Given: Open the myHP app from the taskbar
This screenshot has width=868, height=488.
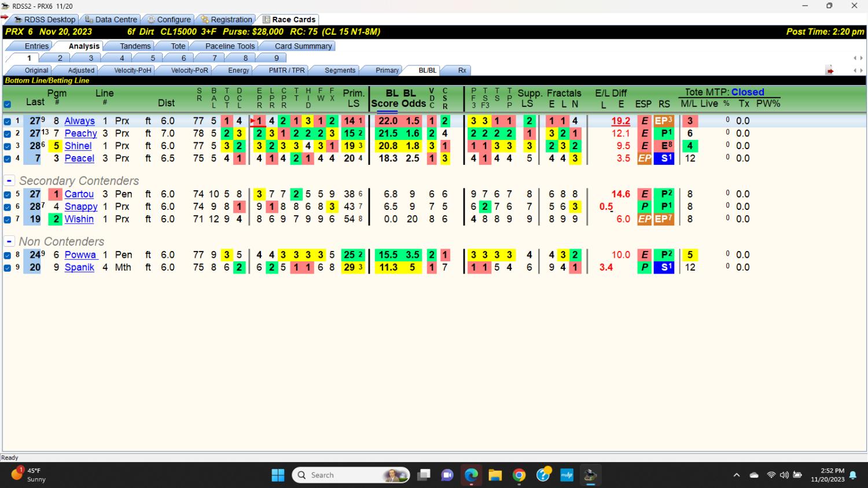Looking at the screenshot, I should tap(567, 475).
